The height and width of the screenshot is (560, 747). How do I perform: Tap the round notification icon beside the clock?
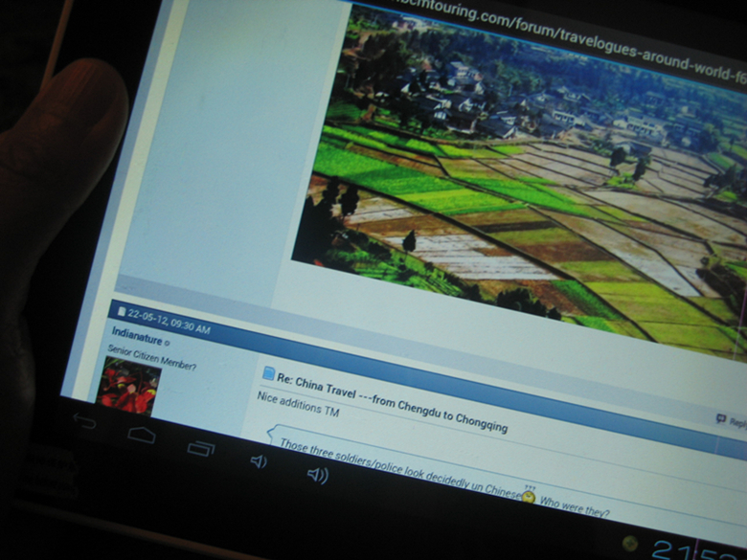coord(630,543)
